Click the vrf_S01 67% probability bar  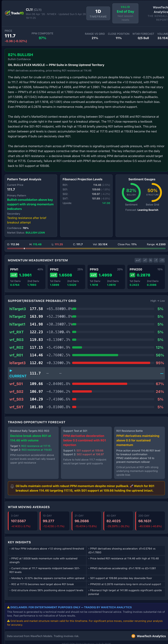100,384
